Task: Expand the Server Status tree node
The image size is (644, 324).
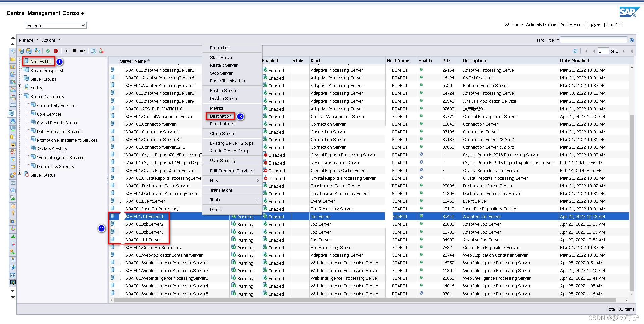Action: pyautogui.click(x=20, y=173)
